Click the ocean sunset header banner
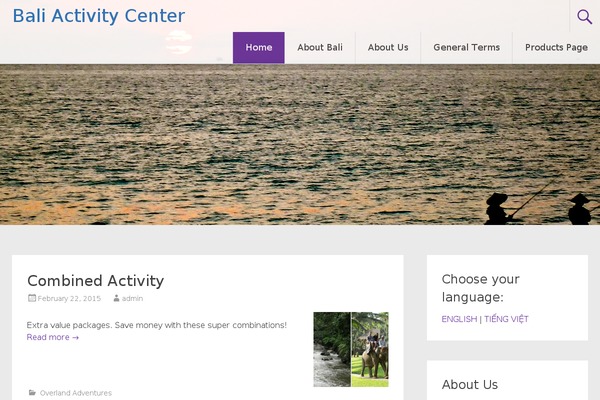Viewport: 600px width, 400px height. pos(300,144)
